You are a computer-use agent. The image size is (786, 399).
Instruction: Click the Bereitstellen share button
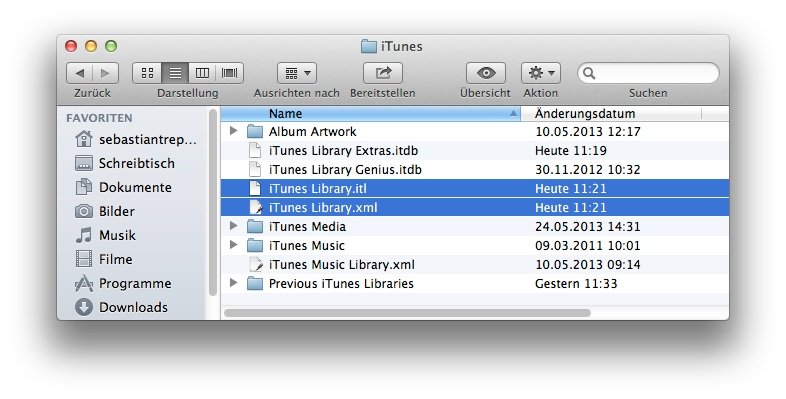[383, 73]
